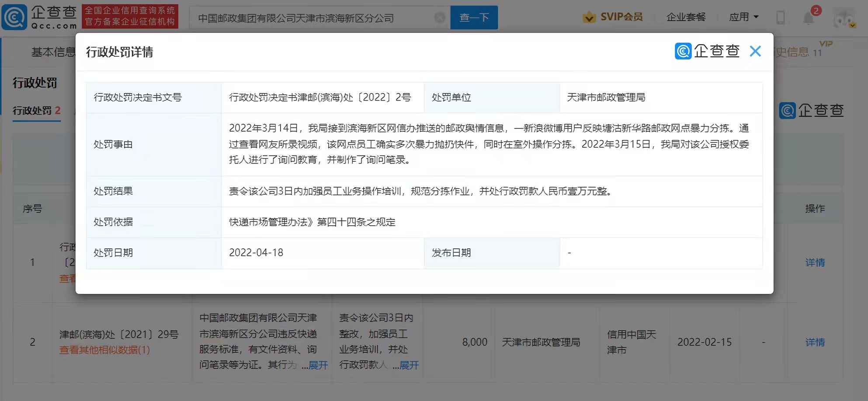Expand truncated 处罚结果 text with 展开

point(409,365)
